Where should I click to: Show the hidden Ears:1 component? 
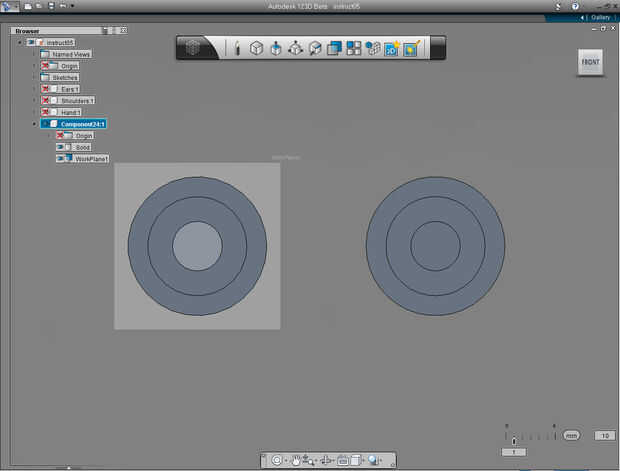point(46,89)
